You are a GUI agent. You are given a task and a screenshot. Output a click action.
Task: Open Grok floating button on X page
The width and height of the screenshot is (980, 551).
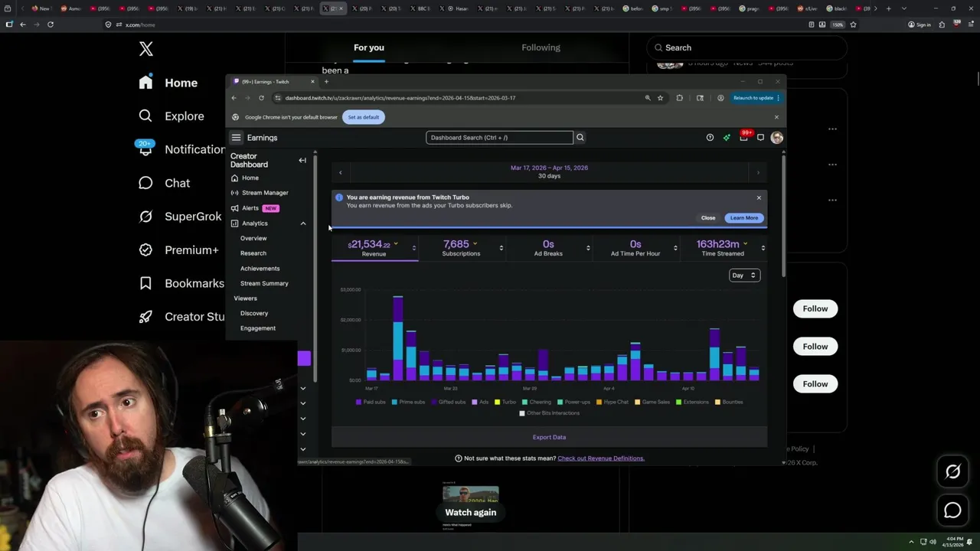click(x=952, y=472)
